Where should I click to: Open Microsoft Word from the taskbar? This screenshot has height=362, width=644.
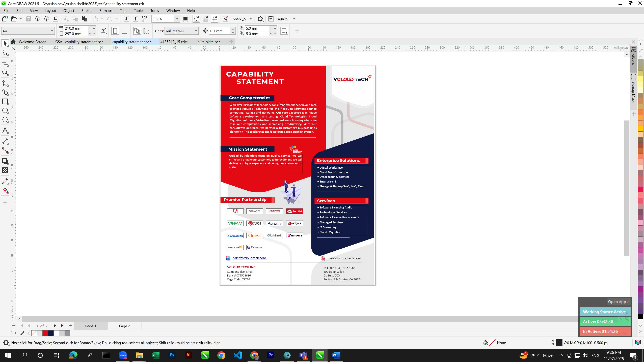[x=336, y=355]
